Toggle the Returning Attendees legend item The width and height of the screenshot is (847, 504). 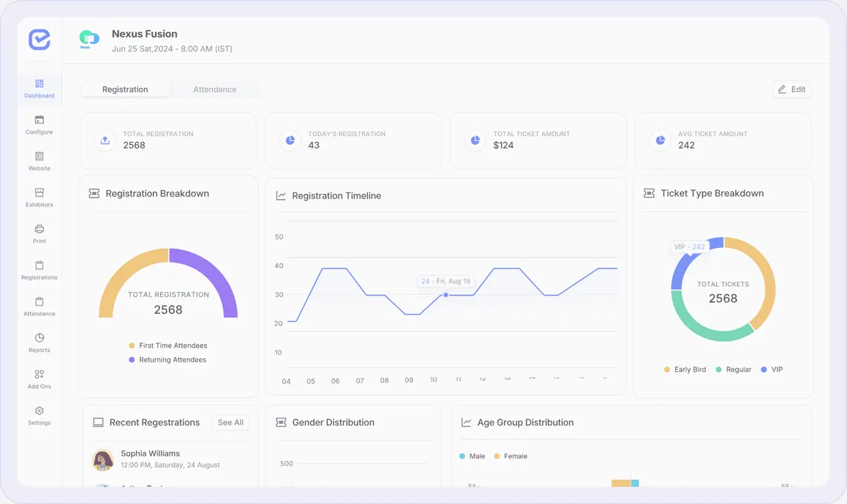tap(167, 360)
